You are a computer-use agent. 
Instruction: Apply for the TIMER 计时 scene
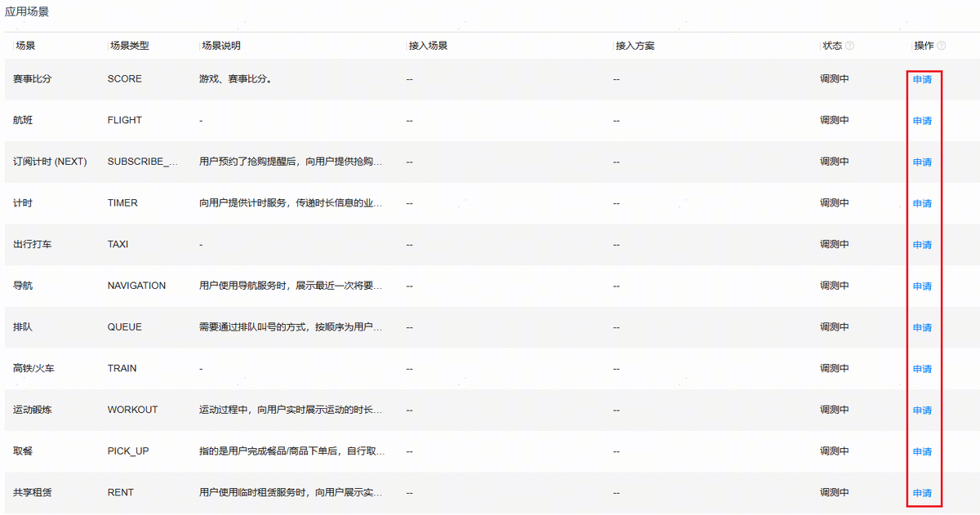click(x=922, y=203)
